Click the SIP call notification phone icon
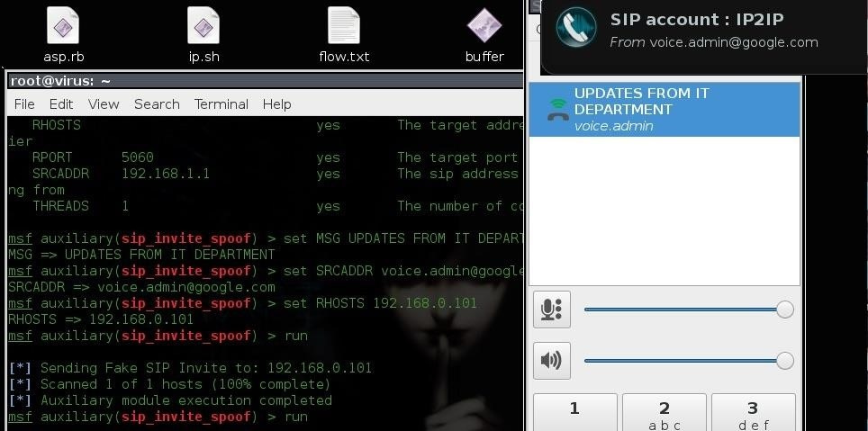The width and height of the screenshot is (868, 431). click(576, 28)
